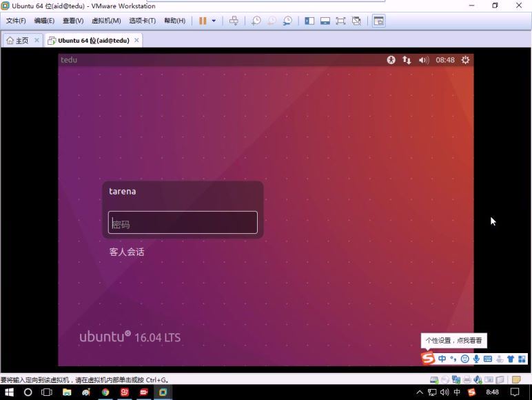Open the 文件(F) menu

[x=16, y=21]
